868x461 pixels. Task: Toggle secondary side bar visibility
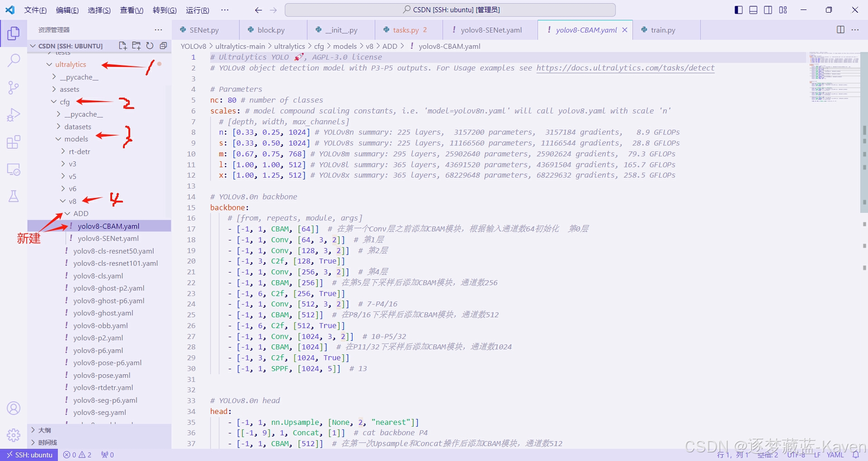coord(768,10)
